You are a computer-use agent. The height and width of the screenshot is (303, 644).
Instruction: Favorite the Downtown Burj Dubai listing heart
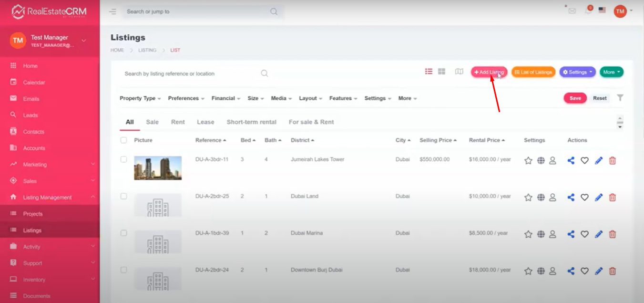click(x=584, y=271)
